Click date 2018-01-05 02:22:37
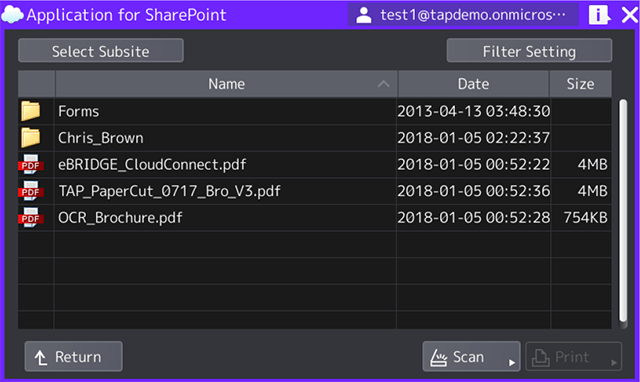Viewport: 640px width, 382px height. click(x=473, y=138)
